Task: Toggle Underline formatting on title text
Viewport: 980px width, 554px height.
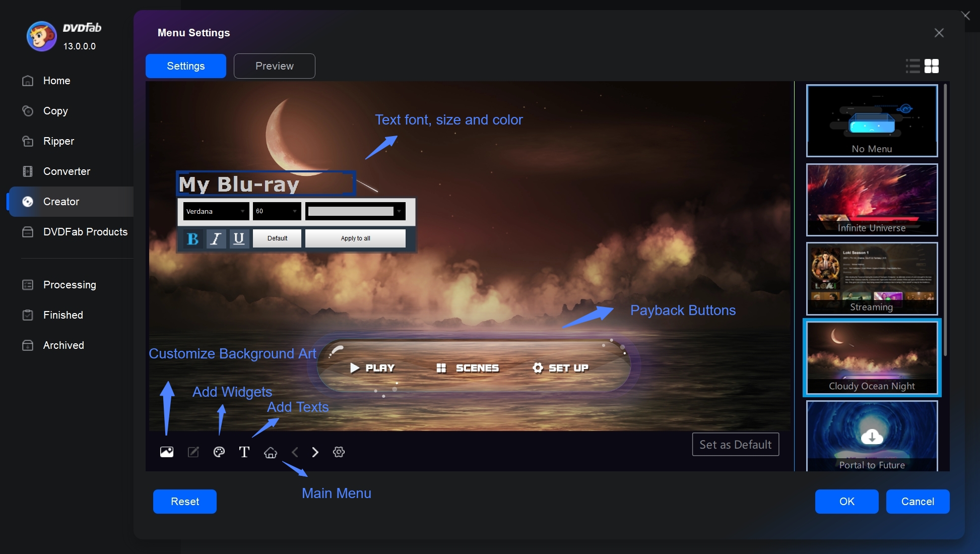Action: click(238, 237)
